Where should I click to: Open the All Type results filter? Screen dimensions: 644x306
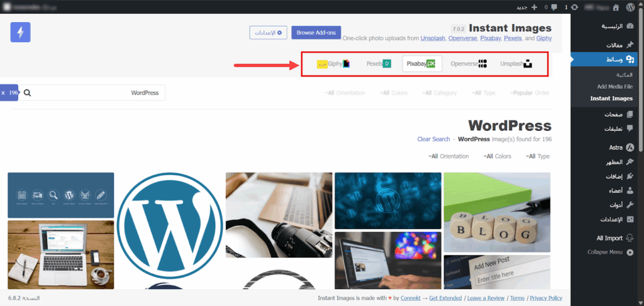pos(537,156)
